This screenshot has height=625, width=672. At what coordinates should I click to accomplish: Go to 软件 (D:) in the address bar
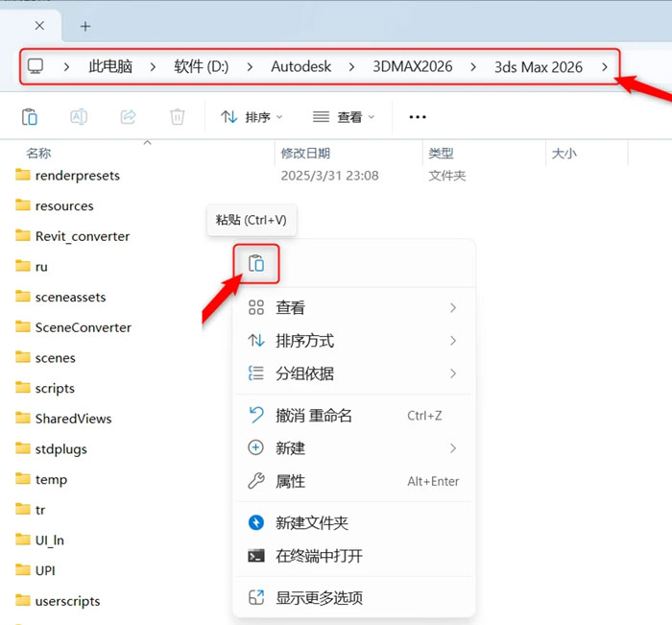coord(201,66)
